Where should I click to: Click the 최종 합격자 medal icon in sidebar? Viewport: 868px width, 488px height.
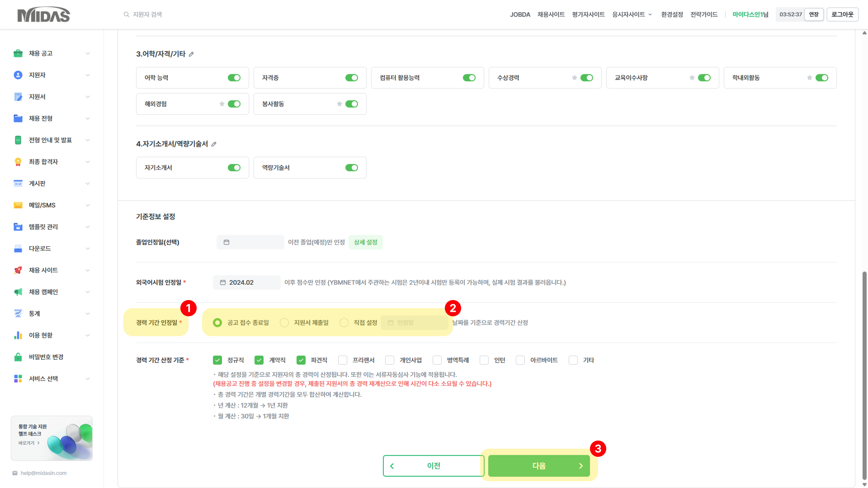(18, 162)
